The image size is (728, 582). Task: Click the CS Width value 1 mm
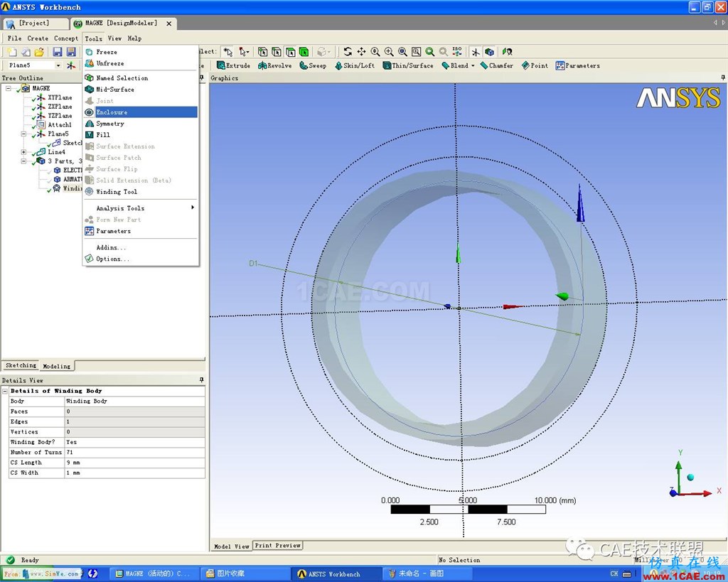pyautogui.click(x=134, y=473)
